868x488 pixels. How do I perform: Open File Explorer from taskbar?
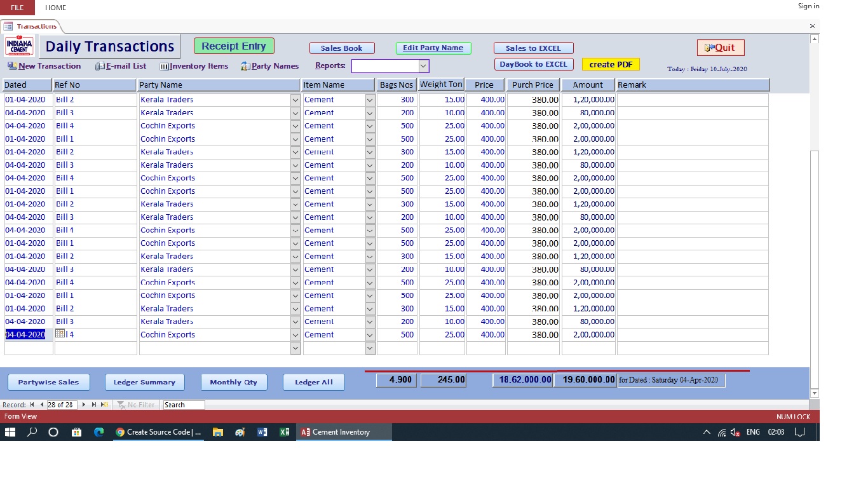point(218,432)
